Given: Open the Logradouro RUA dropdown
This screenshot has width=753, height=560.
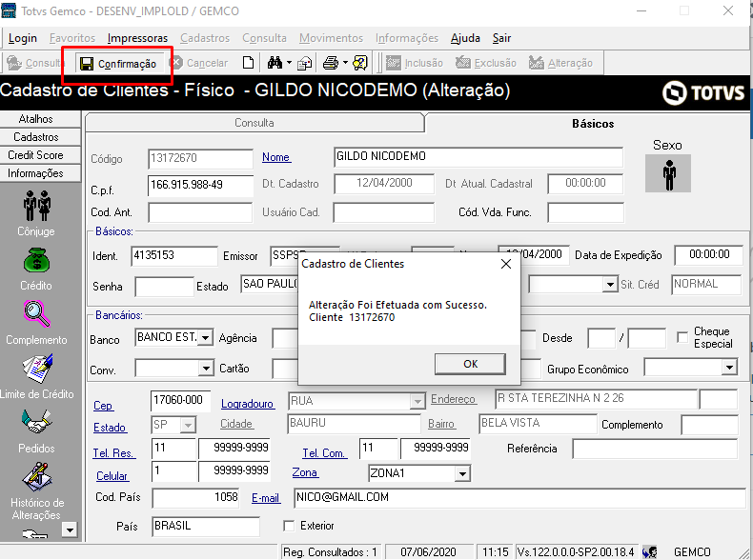Looking at the screenshot, I should (417, 401).
